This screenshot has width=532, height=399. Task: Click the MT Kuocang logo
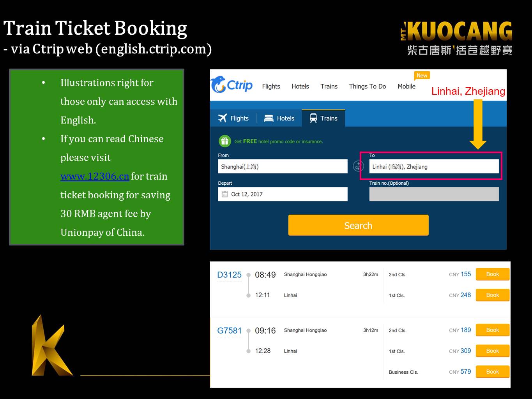click(456, 38)
